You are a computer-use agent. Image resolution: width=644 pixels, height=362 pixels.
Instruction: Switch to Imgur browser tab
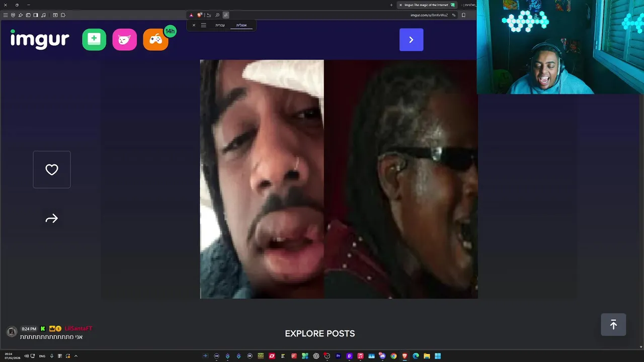click(426, 5)
